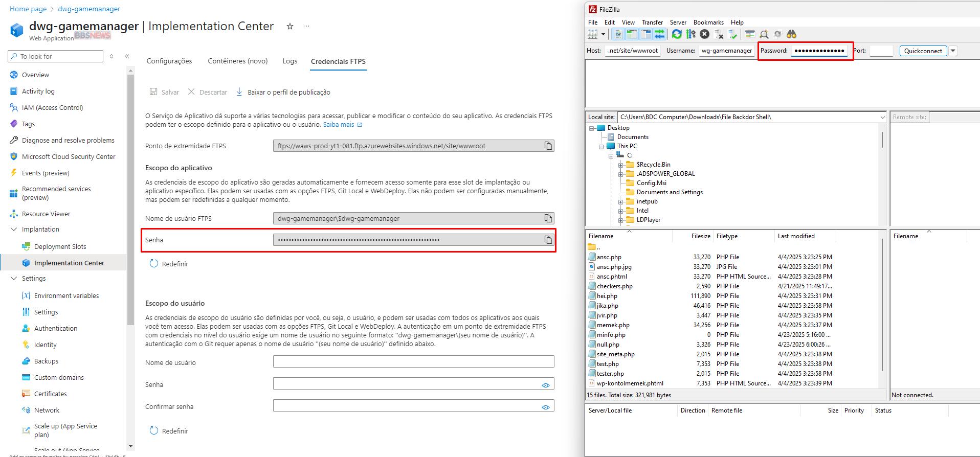This screenshot has width=980, height=457.
Task: Toggle the local directory tree view
Action: [632, 34]
